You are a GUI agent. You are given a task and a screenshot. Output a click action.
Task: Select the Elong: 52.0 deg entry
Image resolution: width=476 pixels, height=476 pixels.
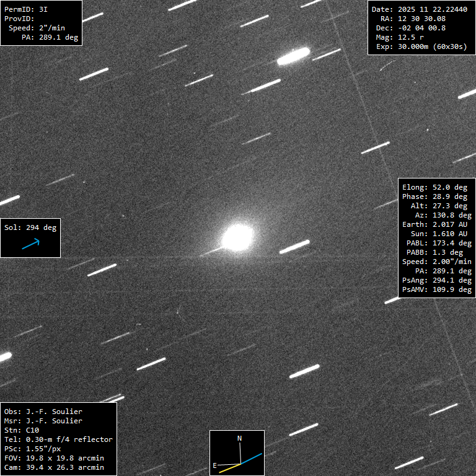tap(434, 187)
